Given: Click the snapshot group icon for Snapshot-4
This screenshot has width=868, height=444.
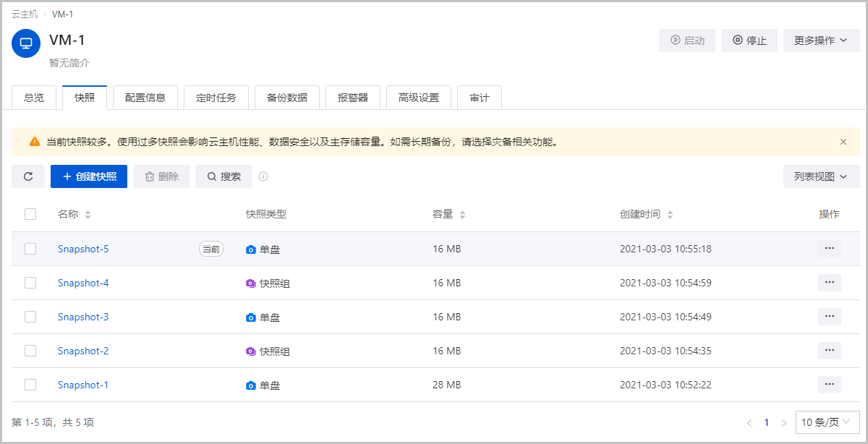Looking at the screenshot, I should point(250,282).
